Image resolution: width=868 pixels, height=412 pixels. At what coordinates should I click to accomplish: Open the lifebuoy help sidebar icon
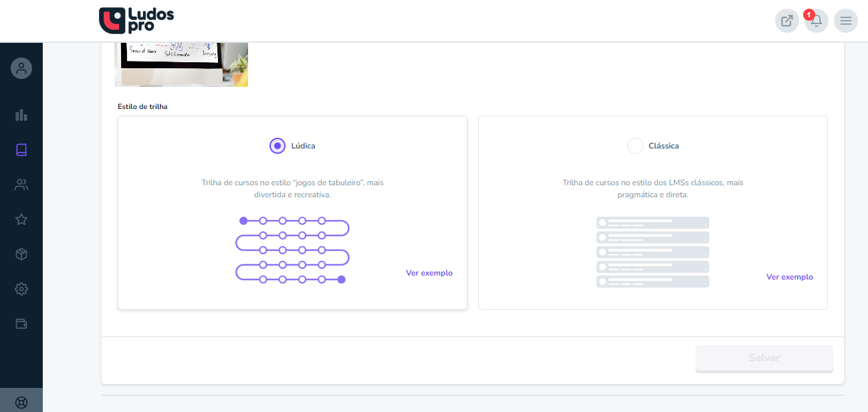point(21,403)
